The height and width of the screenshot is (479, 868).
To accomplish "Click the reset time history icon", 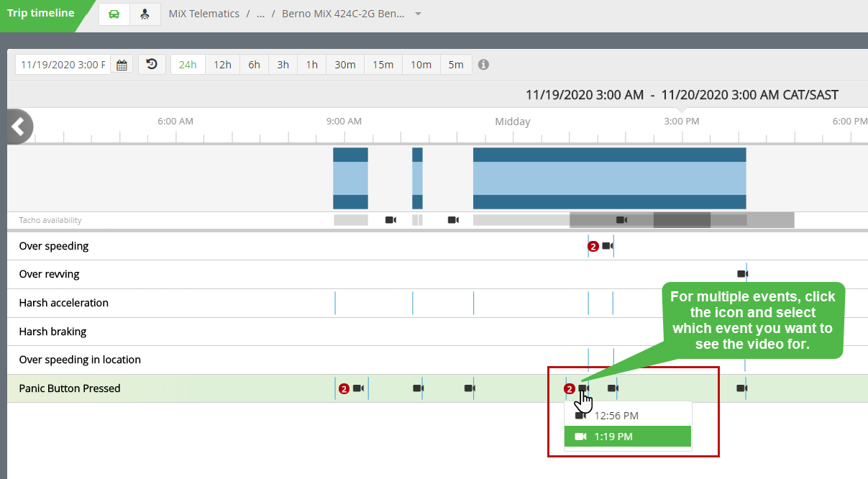I will 152,65.
